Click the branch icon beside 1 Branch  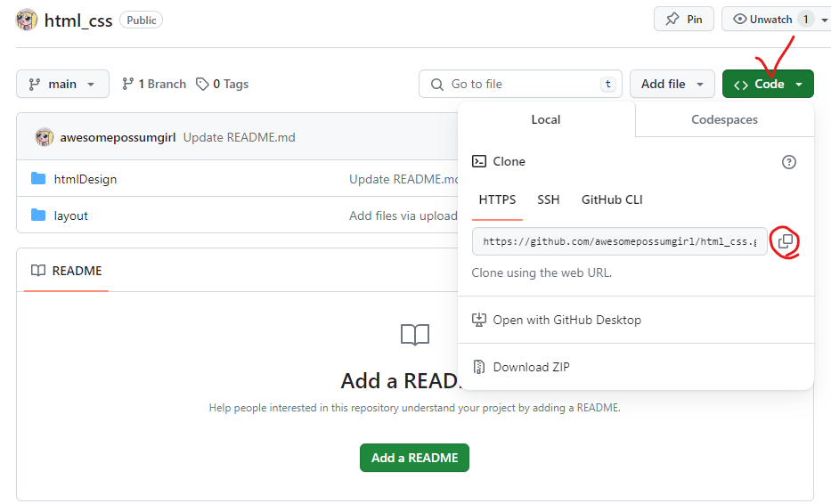(127, 84)
